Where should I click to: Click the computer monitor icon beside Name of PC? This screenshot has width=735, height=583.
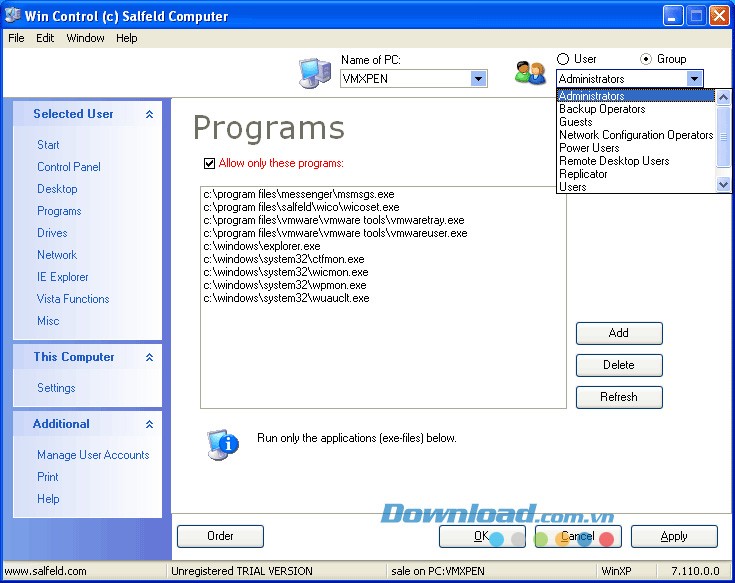coord(314,74)
